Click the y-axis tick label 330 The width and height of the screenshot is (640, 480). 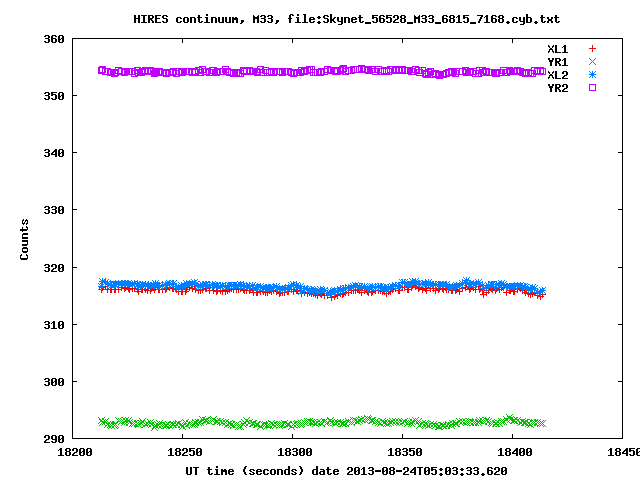pyautogui.click(x=54, y=210)
